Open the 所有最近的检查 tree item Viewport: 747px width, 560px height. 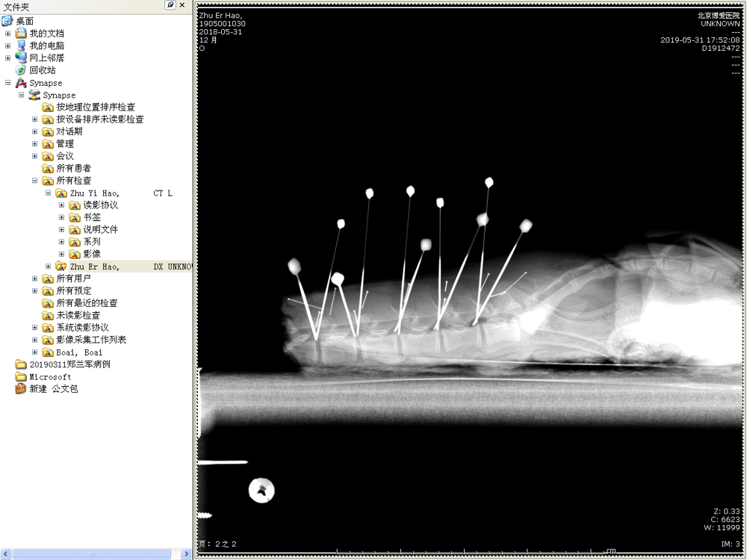click(87, 303)
